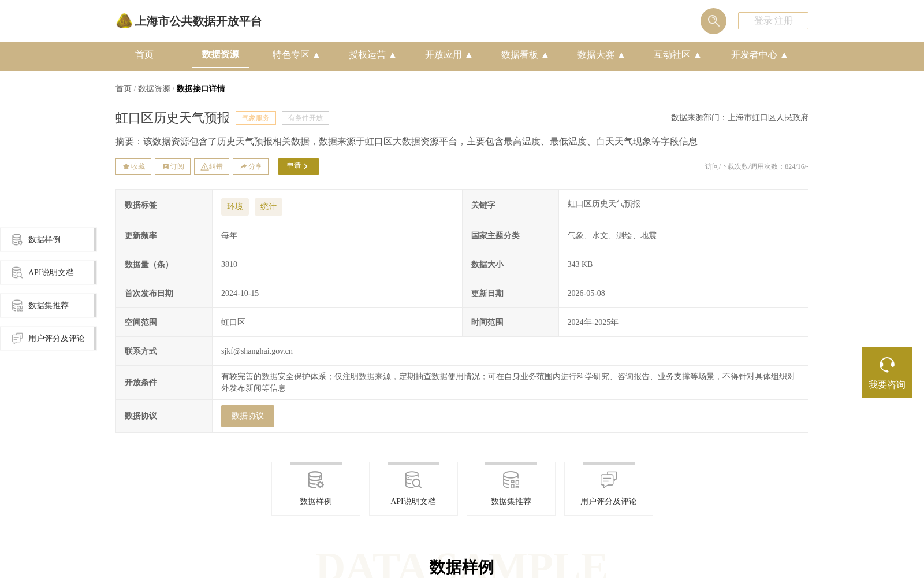
Task: Click the 订阅 button
Action: click(x=173, y=166)
